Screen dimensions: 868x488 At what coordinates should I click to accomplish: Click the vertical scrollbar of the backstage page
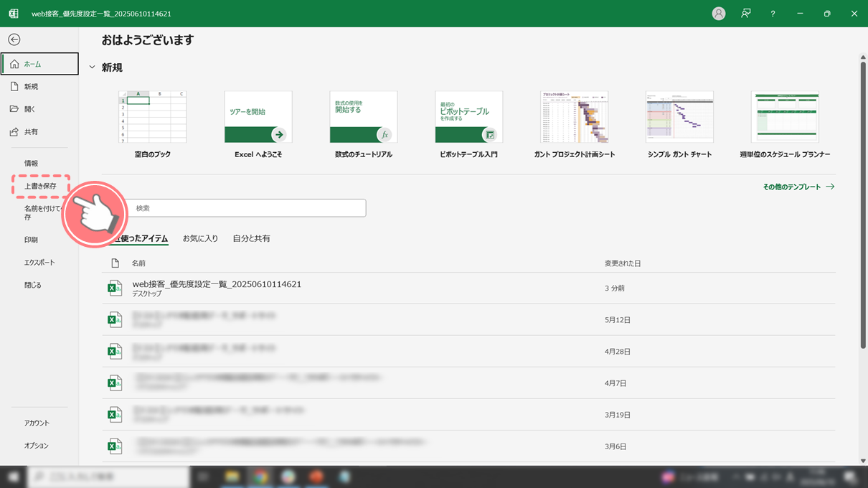(863, 205)
